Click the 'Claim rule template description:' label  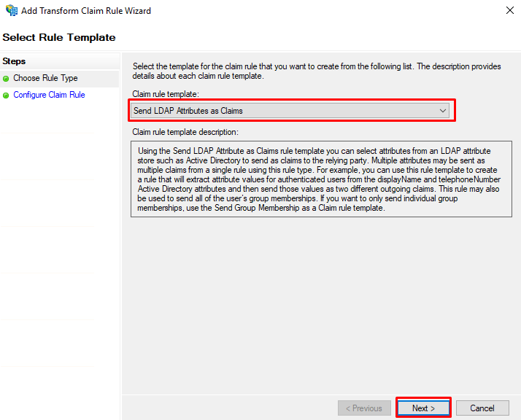pos(185,132)
